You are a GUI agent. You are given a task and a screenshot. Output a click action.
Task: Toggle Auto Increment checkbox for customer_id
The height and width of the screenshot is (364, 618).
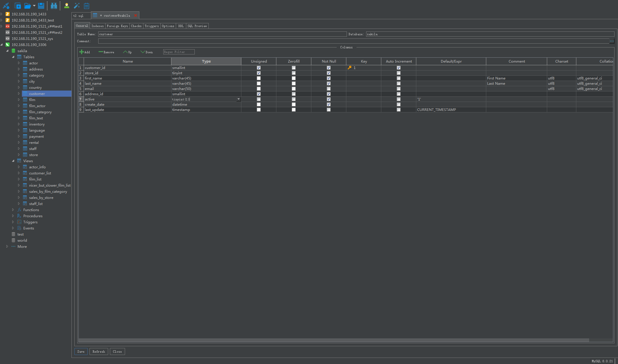[398, 68]
